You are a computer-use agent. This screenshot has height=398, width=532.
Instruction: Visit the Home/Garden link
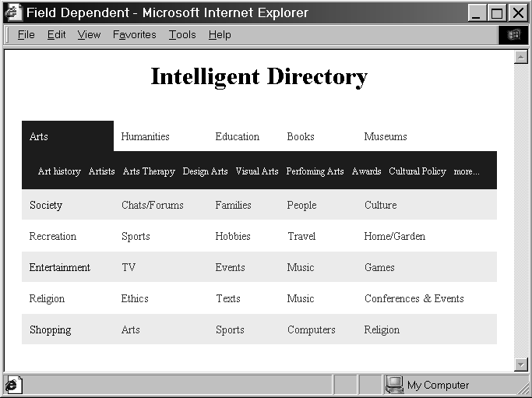pyautogui.click(x=394, y=236)
